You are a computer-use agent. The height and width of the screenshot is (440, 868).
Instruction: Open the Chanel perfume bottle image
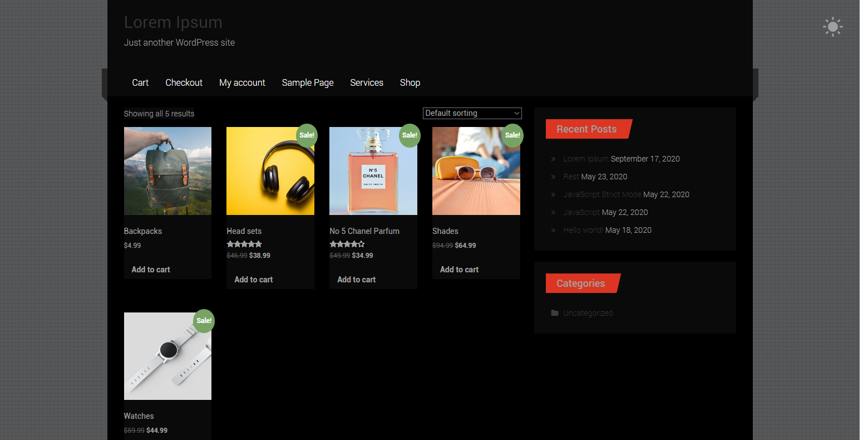tap(373, 171)
